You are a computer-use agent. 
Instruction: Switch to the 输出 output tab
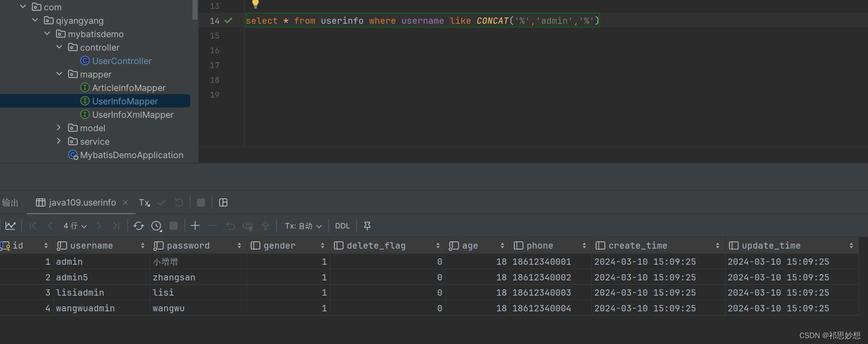click(10, 202)
